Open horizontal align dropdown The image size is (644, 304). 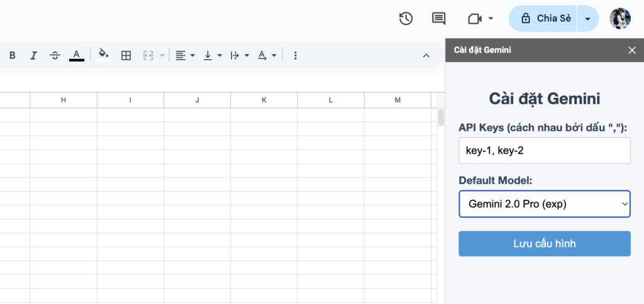pos(185,55)
